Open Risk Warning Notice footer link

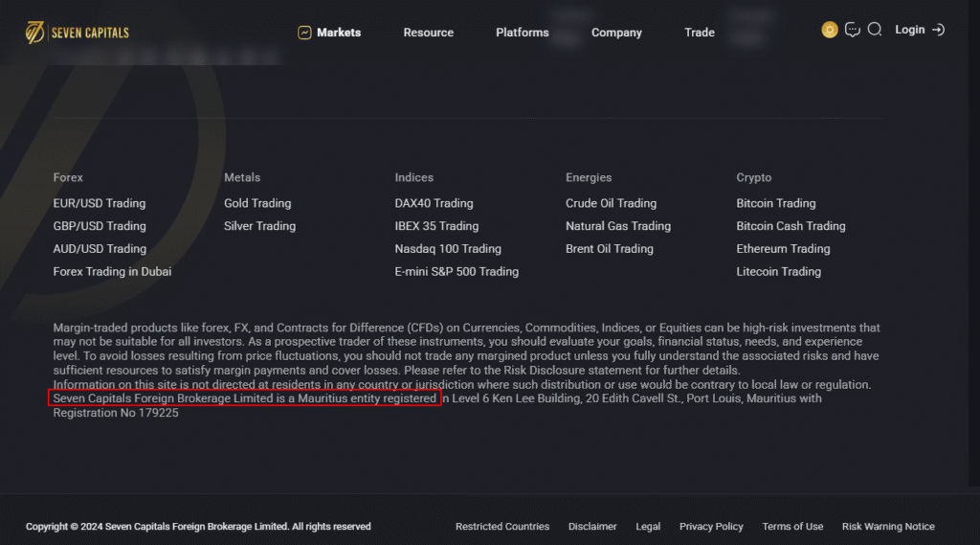(888, 527)
